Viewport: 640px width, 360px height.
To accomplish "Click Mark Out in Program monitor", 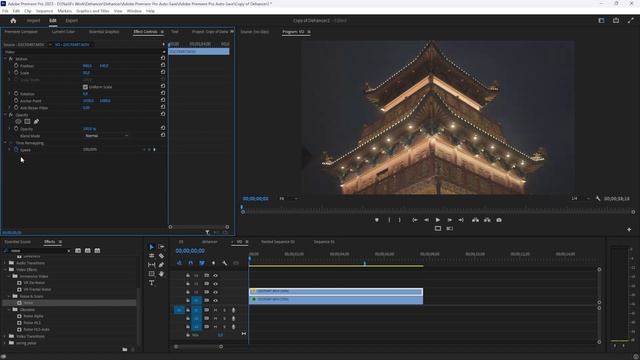I will [x=400, y=220].
